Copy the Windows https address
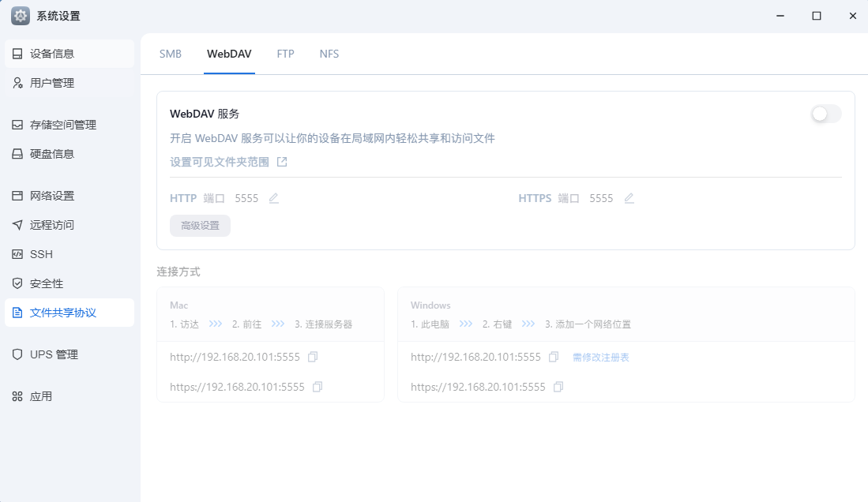Viewport: 868px width, 502px height. (x=558, y=387)
